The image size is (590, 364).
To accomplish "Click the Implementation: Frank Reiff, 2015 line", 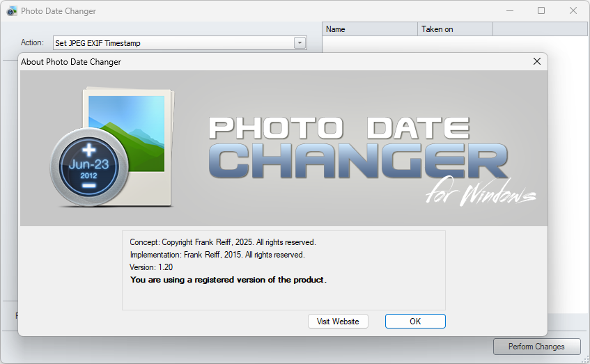I will pyautogui.click(x=217, y=255).
